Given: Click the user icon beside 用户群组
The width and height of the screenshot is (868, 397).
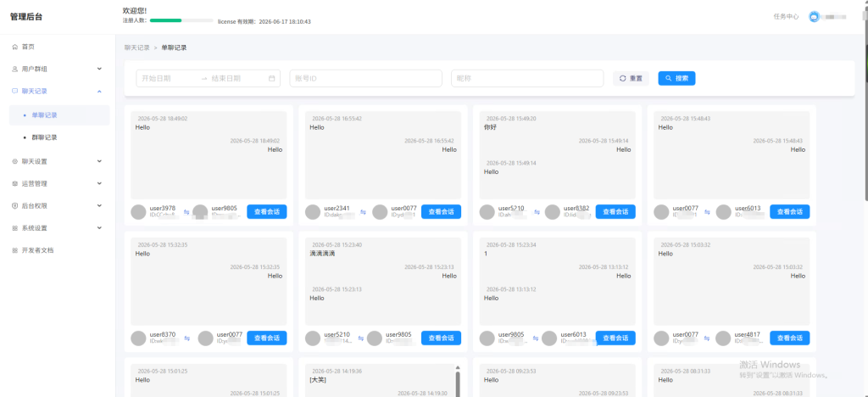Looking at the screenshot, I should click(15, 70).
